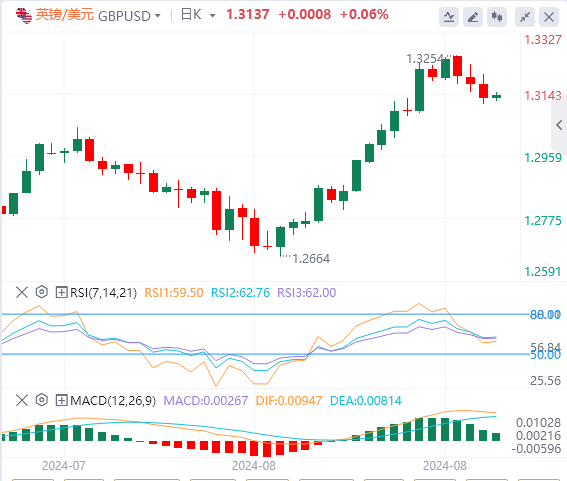
Task: Remove the RSI indicator pane
Action: click(x=22, y=292)
